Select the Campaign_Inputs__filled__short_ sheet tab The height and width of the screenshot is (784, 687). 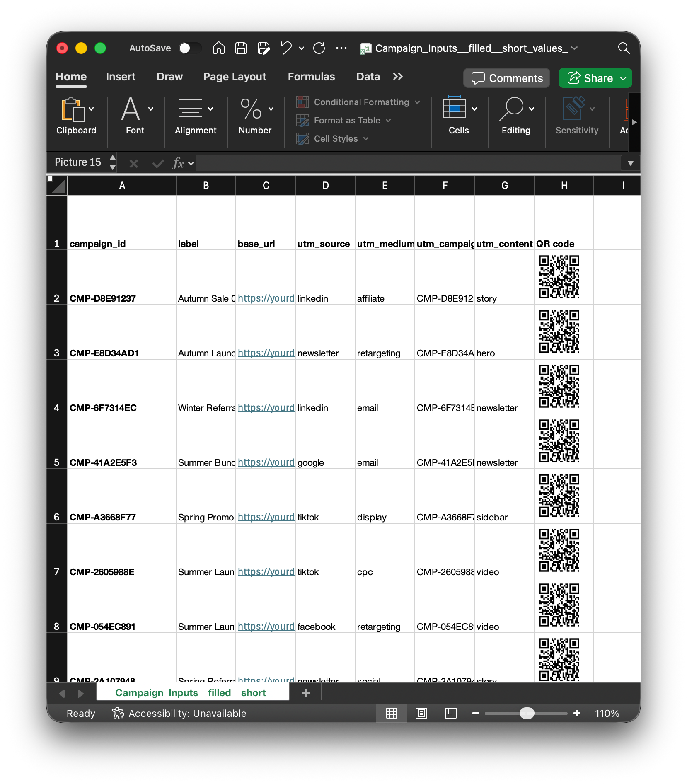193,693
